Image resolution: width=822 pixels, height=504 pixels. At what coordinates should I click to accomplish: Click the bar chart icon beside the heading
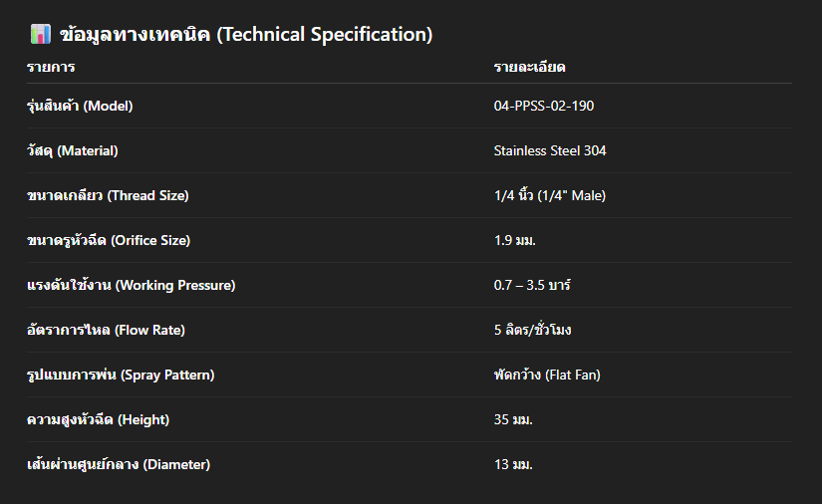coord(40,35)
